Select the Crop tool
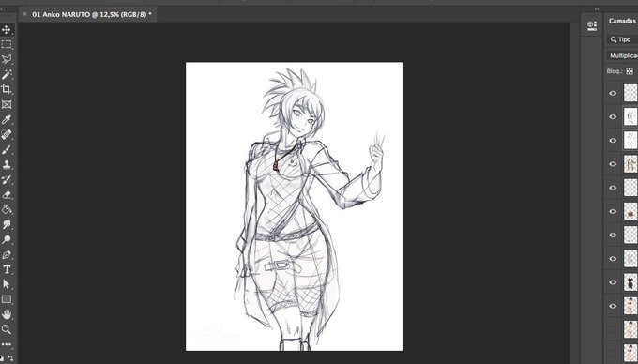The width and height of the screenshot is (638, 364). (7, 89)
